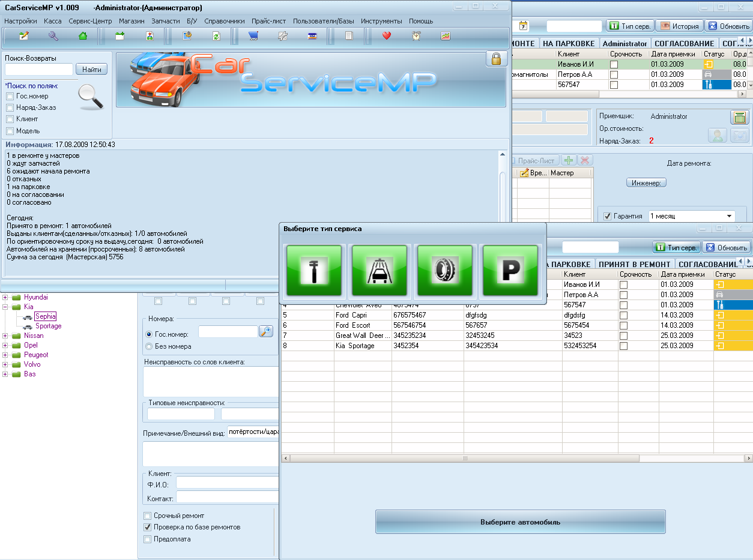Select the parking service type
753x560 pixels.
click(x=510, y=271)
